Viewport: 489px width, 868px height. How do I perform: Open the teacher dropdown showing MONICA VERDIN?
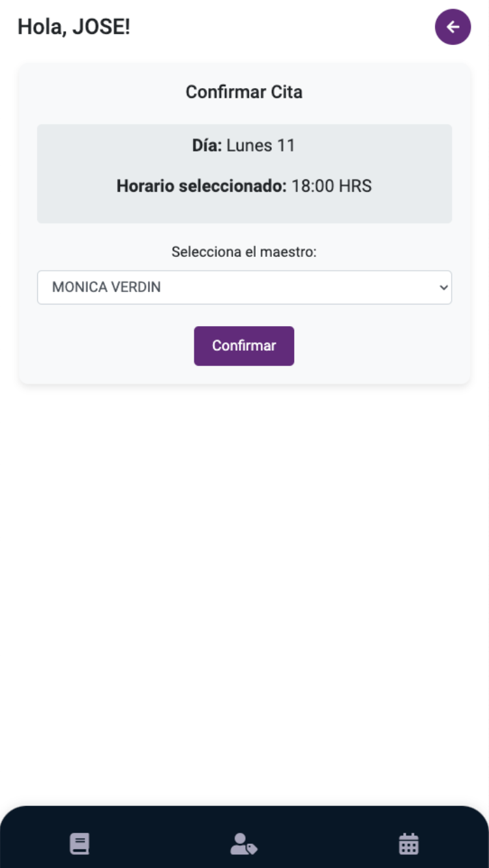tap(244, 288)
